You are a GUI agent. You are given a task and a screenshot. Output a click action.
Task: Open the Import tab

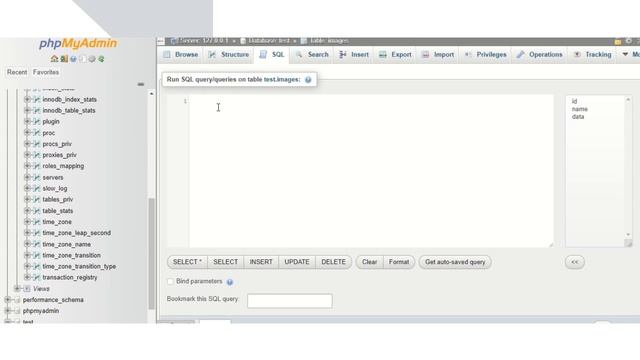(438, 55)
